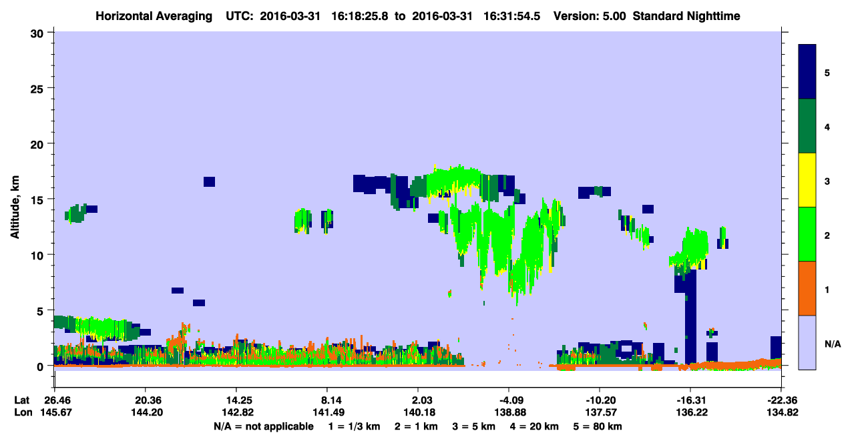Click the y-axis tick label 30
This screenshot has height=445, width=868.
pos(39,33)
